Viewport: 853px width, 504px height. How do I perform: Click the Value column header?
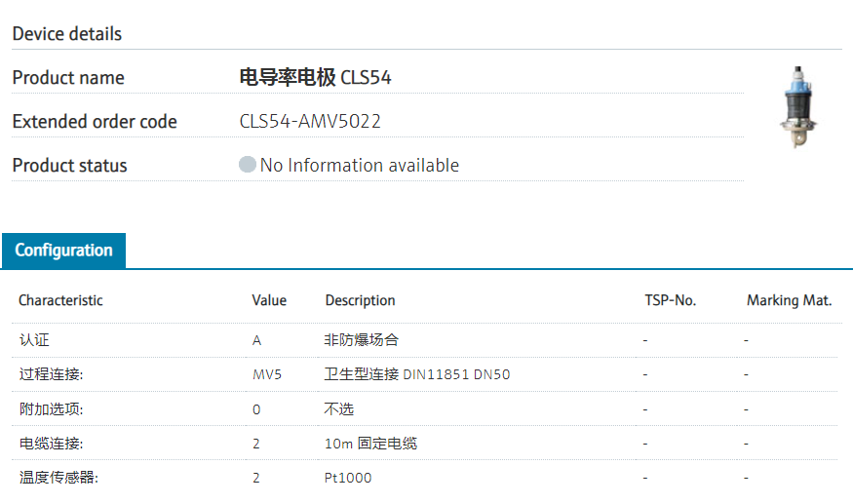(x=269, y=300)
